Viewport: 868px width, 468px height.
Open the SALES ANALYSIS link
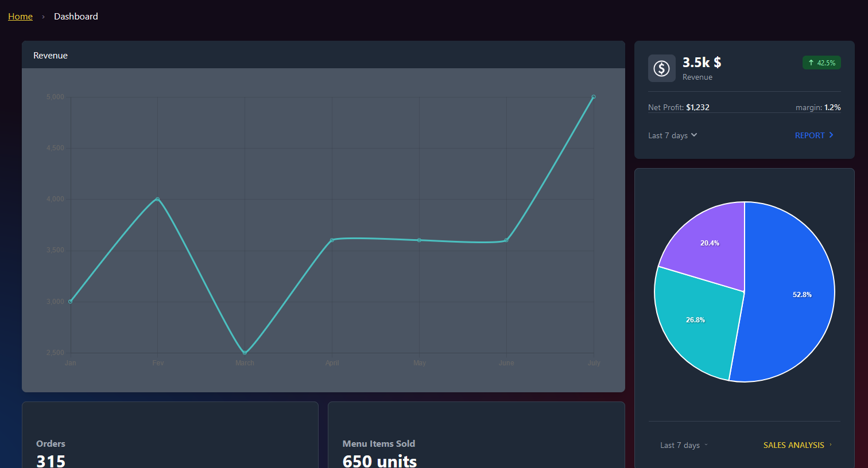pos(797,445)
